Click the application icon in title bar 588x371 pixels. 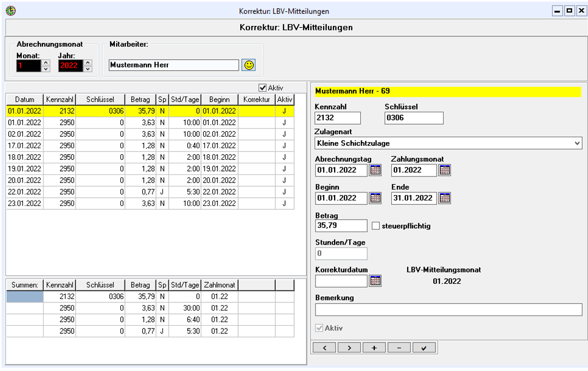[x=11, y=11]
